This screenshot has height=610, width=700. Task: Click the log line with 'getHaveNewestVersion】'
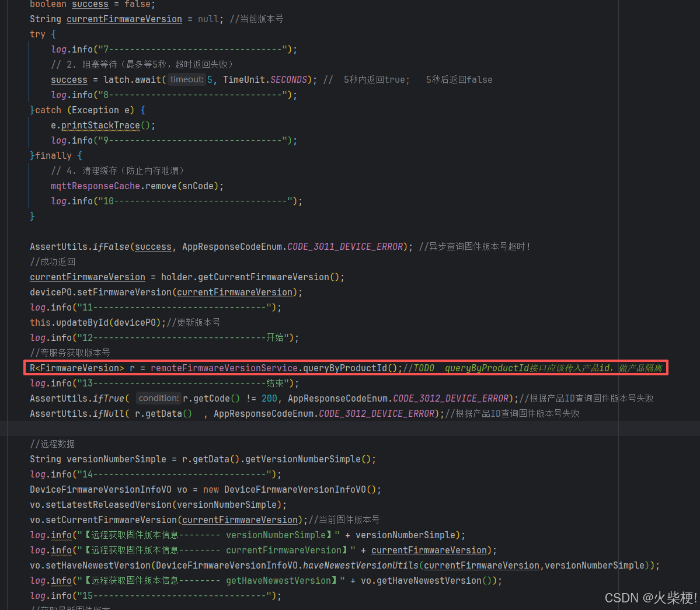tap(266, 581)
